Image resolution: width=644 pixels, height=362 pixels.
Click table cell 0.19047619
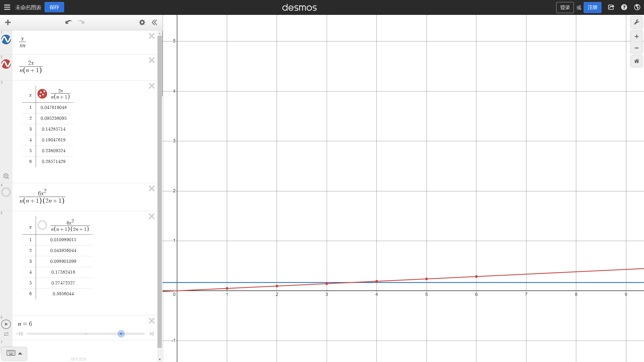[54, 140]
